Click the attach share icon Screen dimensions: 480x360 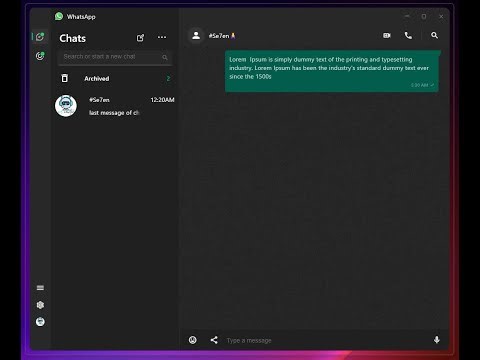click(214, 340)
